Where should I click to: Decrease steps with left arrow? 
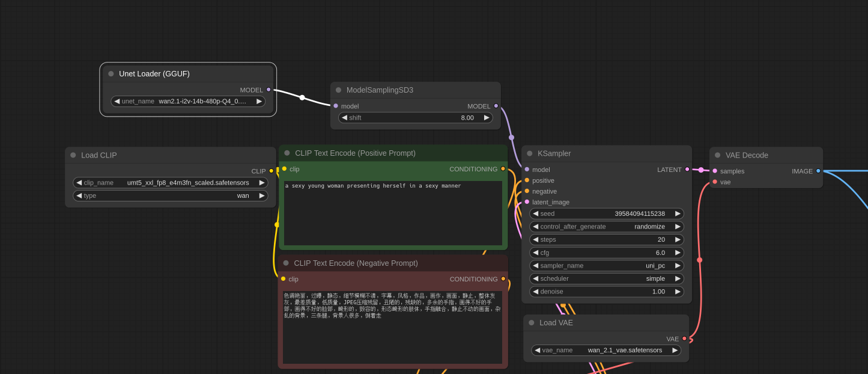[536, 239]
